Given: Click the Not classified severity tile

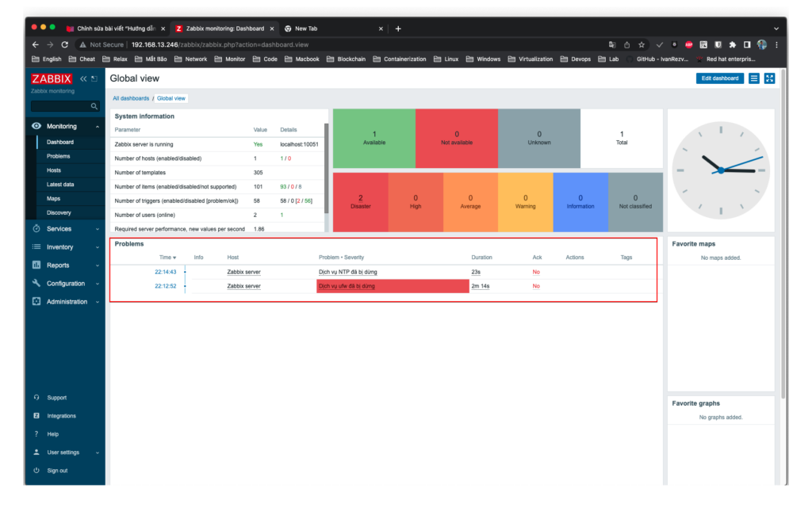Looking at the screenshot, I should [x=635, y=202].
